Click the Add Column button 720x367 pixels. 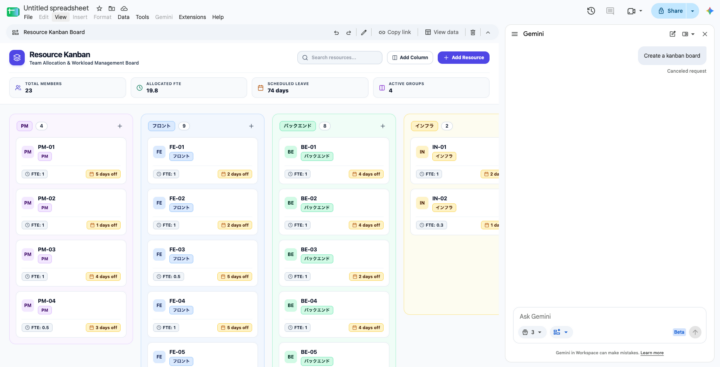click(x=410, y=57)
